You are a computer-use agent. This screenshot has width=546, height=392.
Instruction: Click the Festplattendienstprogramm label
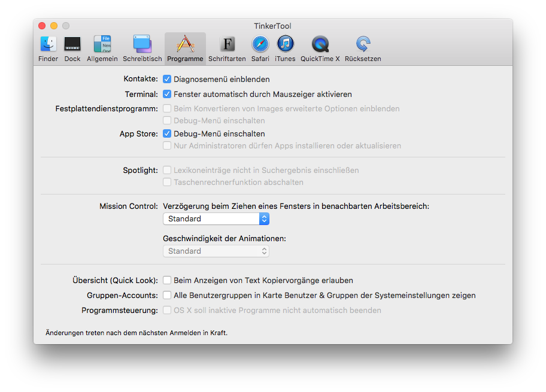point(107,108)
